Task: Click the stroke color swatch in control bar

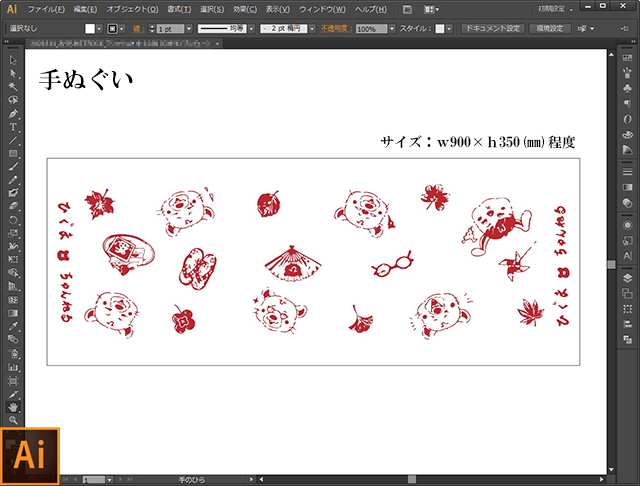Action: (112, 29)
